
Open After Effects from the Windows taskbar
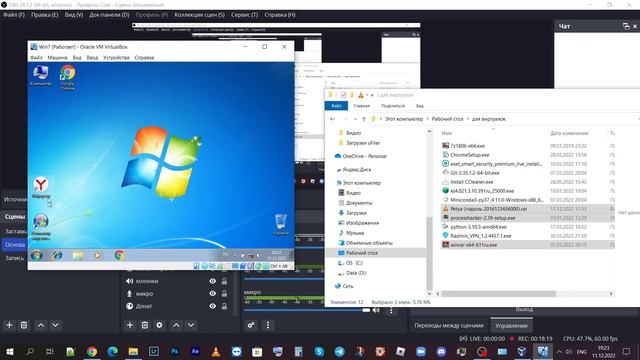click(195, 351)
